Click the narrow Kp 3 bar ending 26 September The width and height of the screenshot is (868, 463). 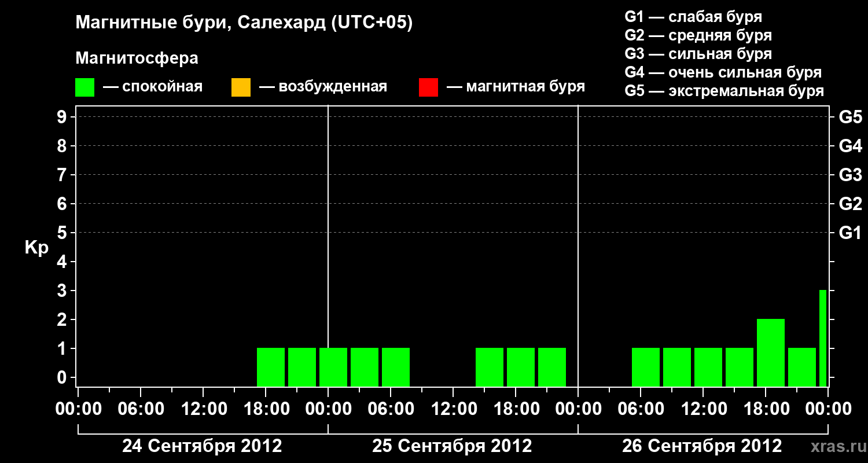click(823, 338)
